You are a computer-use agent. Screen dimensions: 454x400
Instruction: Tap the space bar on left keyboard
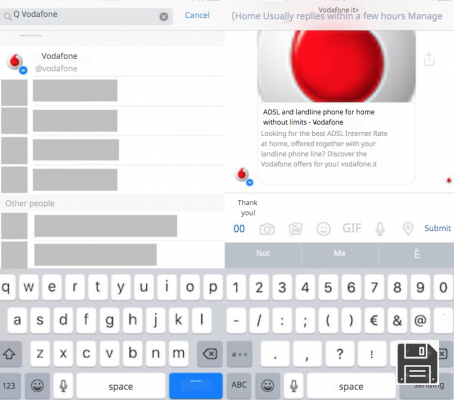pos(121,386)
